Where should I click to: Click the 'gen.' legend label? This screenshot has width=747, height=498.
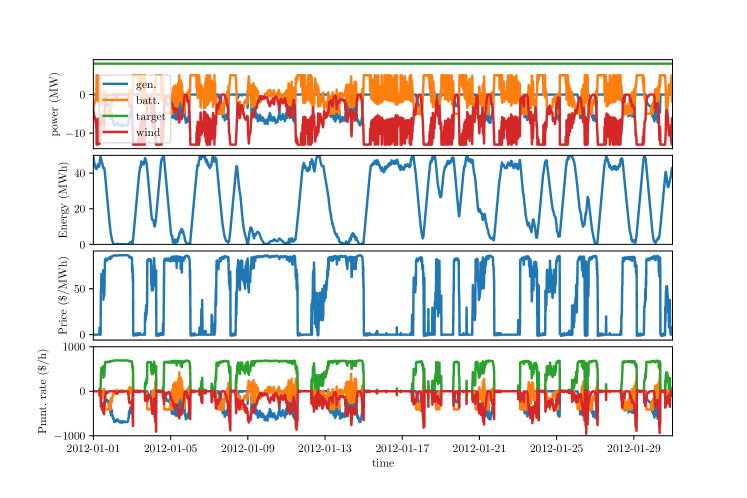click(146, 85)
